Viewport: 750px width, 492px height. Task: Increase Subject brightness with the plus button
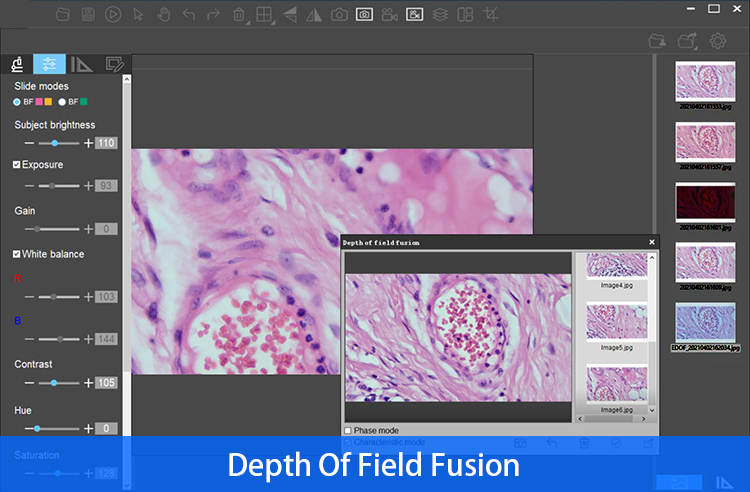[x=88, y=143]
